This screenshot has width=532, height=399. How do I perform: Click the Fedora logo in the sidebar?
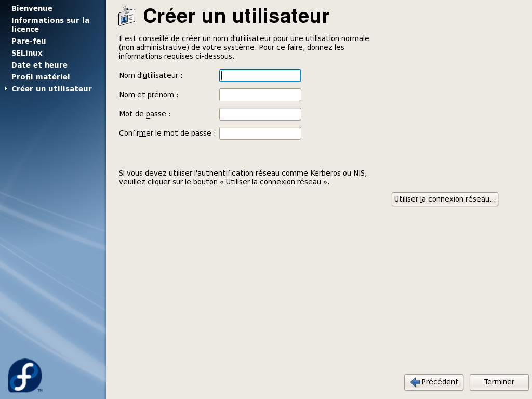[x=25, y=375]
